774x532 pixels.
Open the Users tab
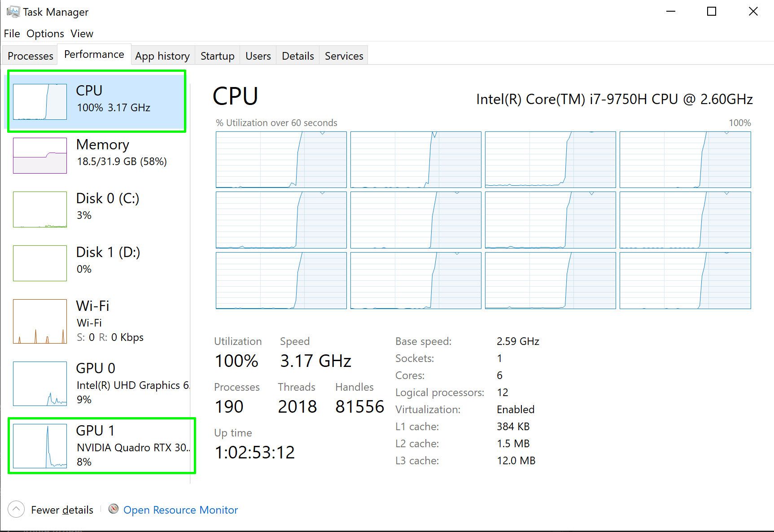click(x=258, y=56)
